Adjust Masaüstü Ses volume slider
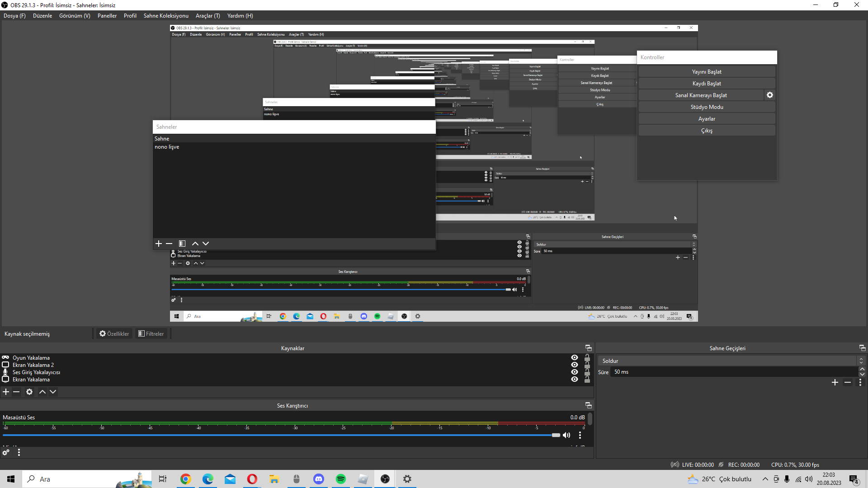 click(556, 435)
